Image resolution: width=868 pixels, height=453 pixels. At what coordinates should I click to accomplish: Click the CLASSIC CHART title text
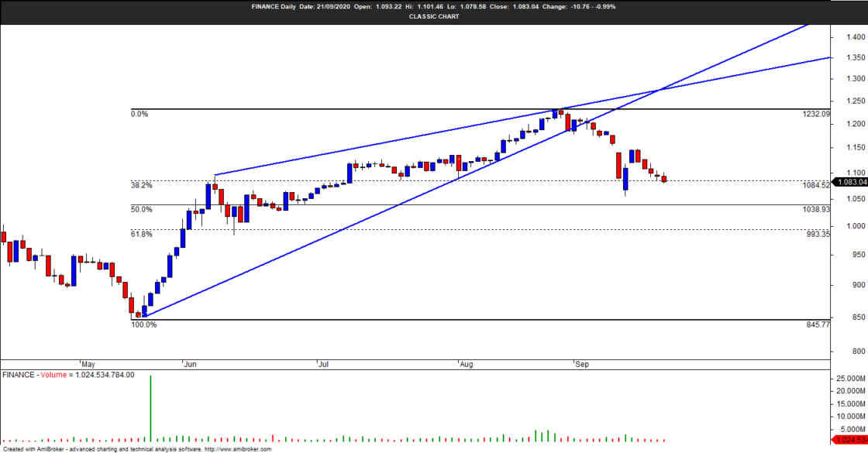434,16
